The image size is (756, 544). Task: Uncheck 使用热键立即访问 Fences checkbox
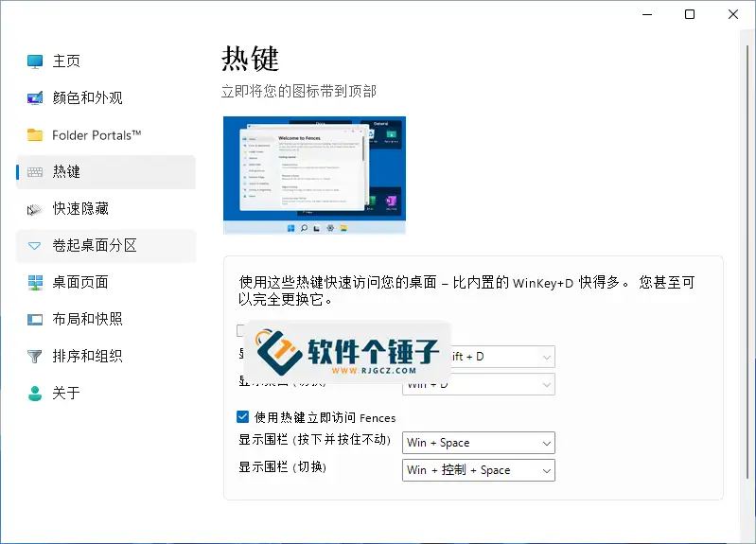coord(243,416)
